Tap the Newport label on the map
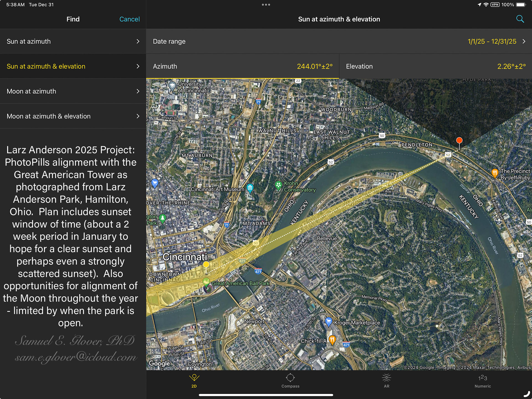This screenshot has width=532, height=399. tap(254, 321)
